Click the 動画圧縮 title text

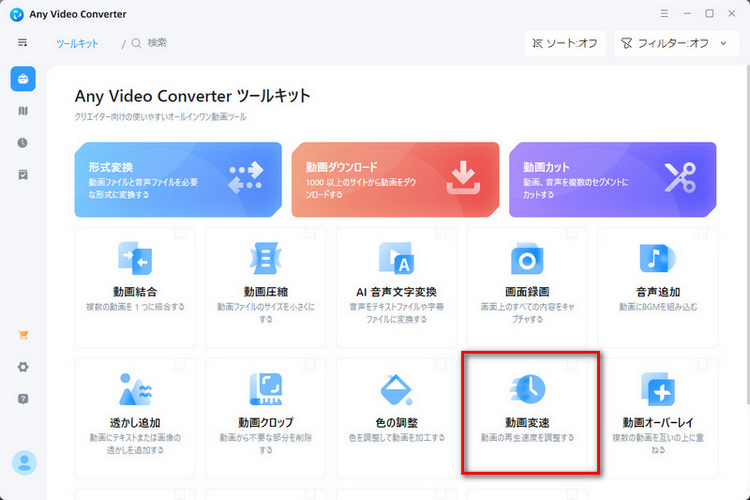(x=265, y=292)
